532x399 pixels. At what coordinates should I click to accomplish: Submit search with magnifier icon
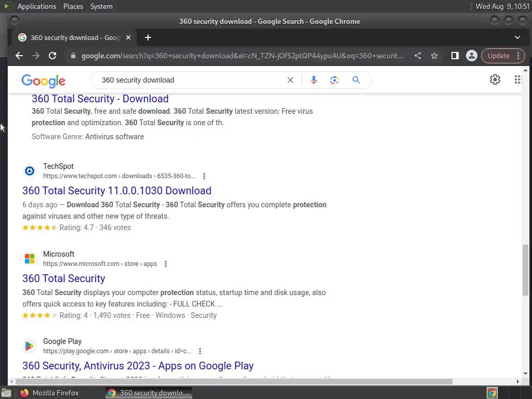[x=356, y=80]
